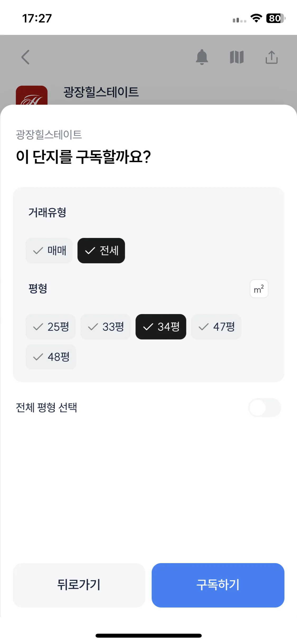
Task: Open the map view icon
Action: click(x=237, y=57)
